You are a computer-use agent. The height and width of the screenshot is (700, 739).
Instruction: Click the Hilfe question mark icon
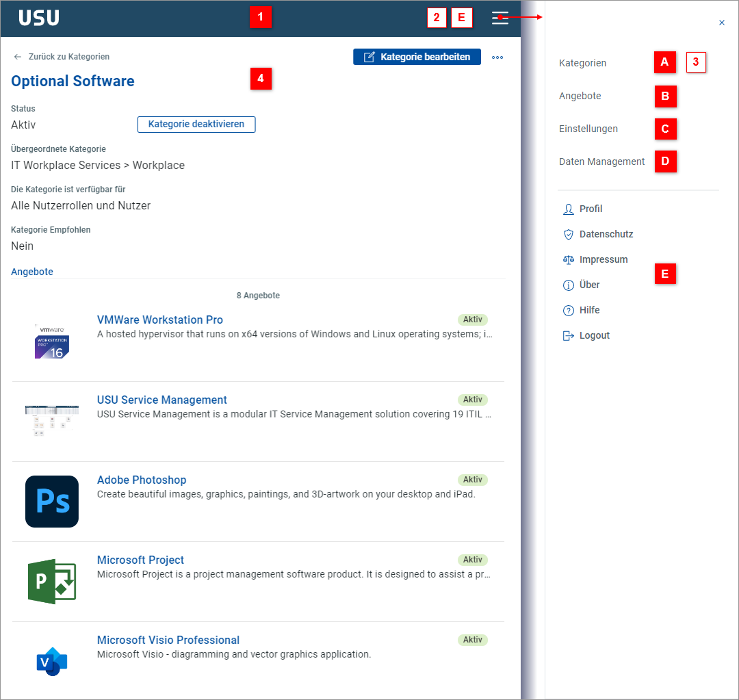[569, 310]
